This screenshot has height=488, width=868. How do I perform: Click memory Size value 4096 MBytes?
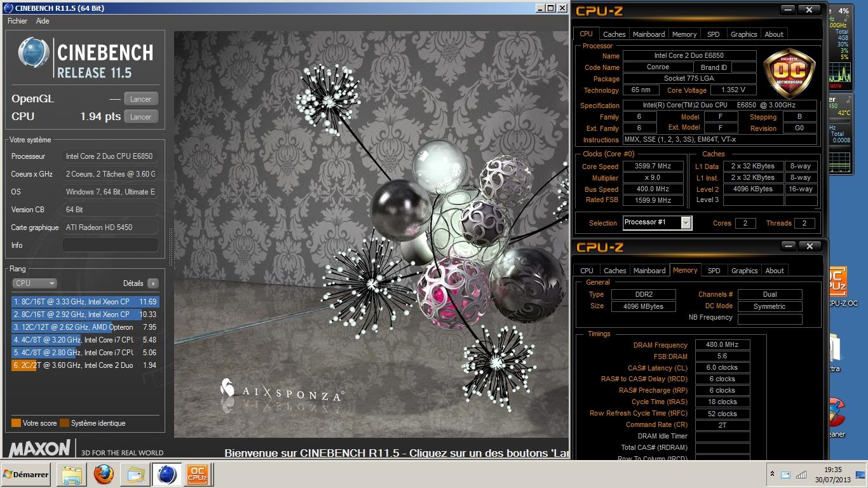click(x=642, y=306)
